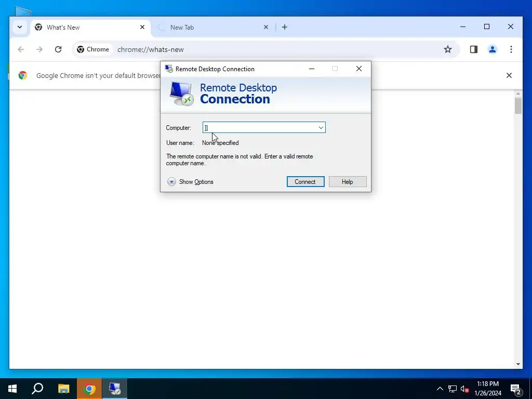Open a new Chrome tab with plus
532x399 pixels.
285,27
